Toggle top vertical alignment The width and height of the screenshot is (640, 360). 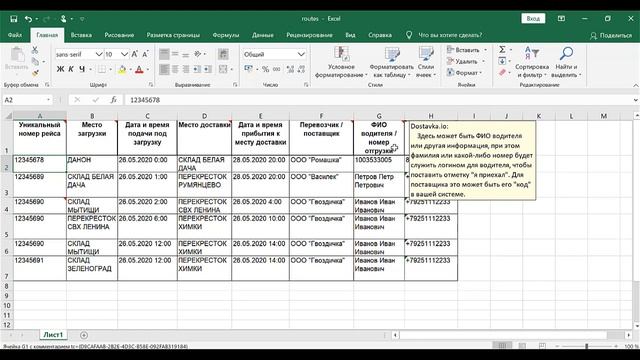164,54
